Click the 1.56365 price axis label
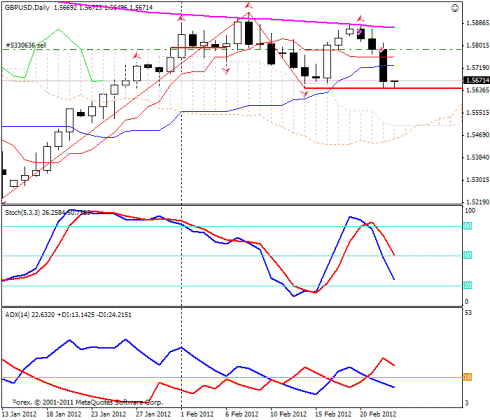Screen dimensions: 490x420 pos(478,90)
